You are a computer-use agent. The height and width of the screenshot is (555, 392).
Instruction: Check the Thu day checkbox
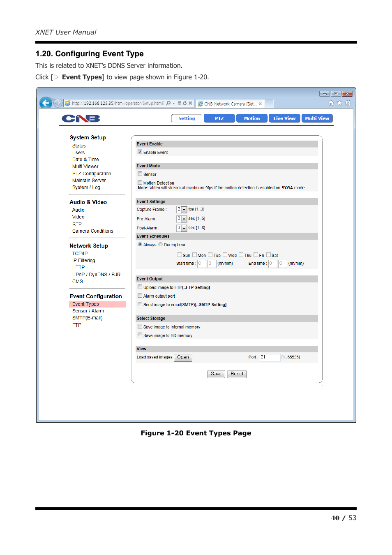(x=241, y=255)
